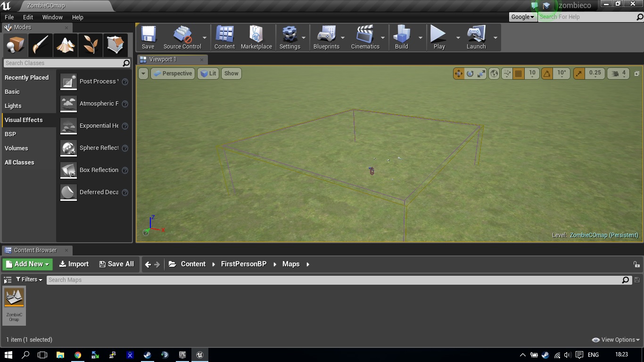Select the Geometry Editing mode icon
Screen dimensions: 644x362
[115, 45]
